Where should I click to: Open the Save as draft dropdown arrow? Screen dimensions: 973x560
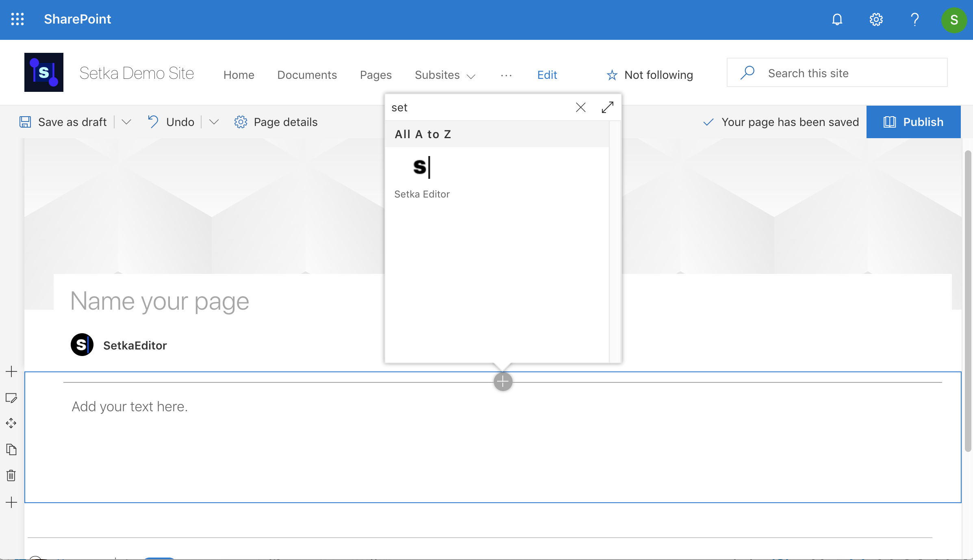click(x=126, y=122)
